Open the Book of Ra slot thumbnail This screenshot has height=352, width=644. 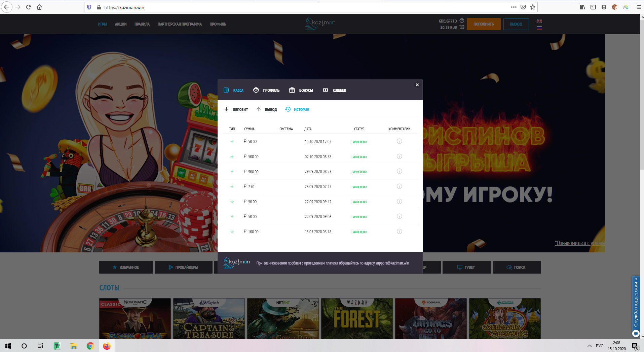point(135,319)
